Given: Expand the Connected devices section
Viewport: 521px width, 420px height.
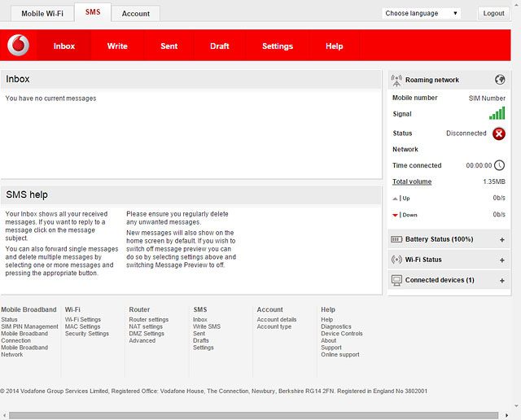Looking at the screenshot, I should point(501,281).
